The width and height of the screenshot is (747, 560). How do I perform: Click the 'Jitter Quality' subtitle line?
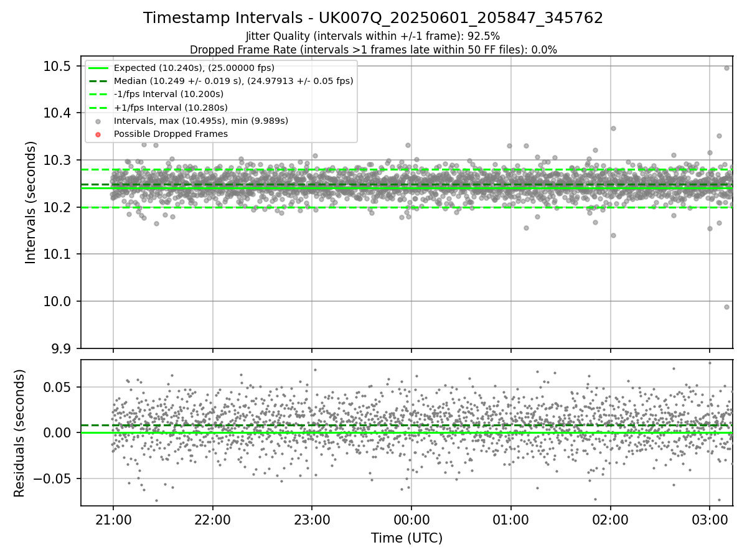point(373,37)
